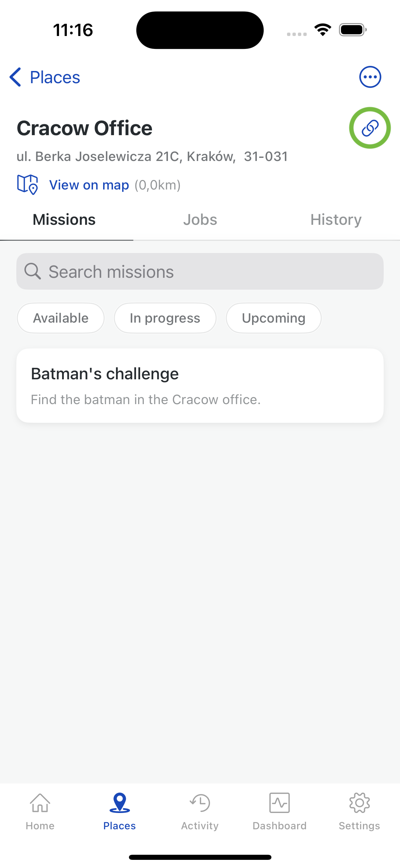
Task: Toggle the In progress filter chip
Action: [x=165, y=318]
